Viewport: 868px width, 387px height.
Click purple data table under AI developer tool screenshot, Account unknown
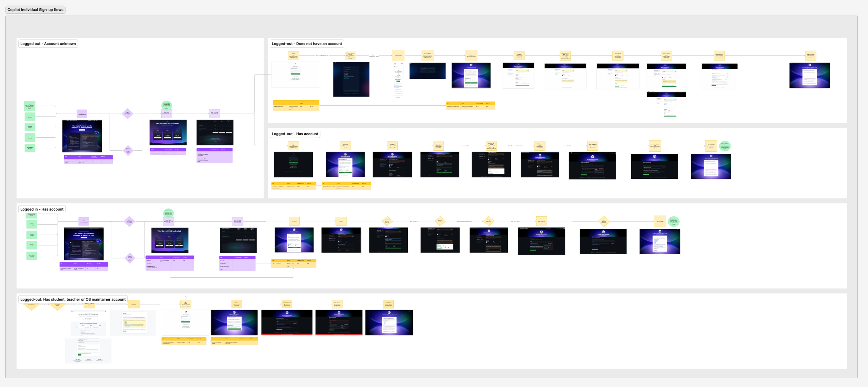[88, 159]
